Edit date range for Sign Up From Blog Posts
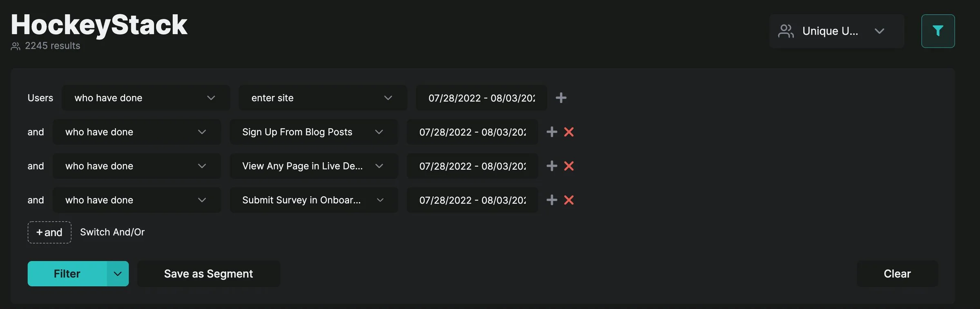The width and height of the screenshot is (980, 309). pos(472,132)
